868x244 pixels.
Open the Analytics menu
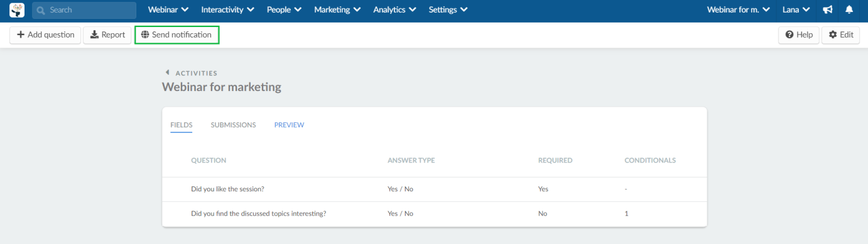(394, 10)
